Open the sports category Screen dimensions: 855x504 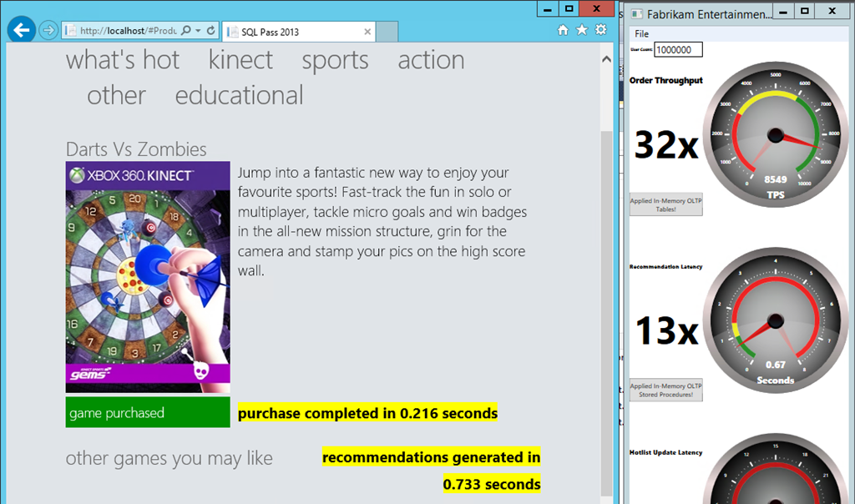click(336, 60)
